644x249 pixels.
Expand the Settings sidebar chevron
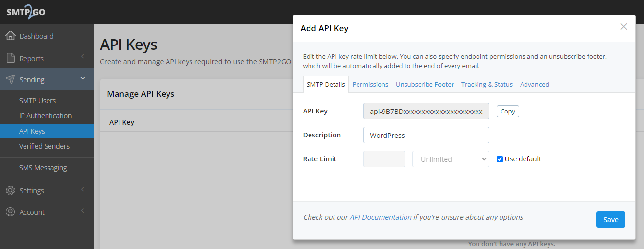83,190
